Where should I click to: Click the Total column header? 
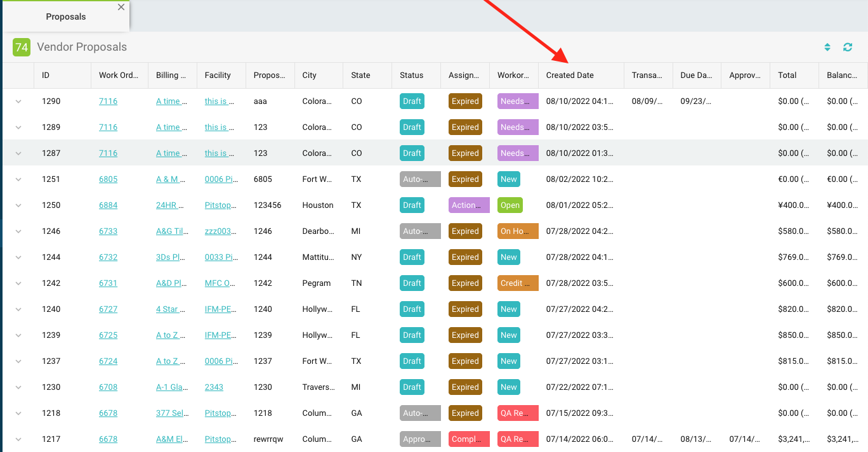tap(787, 75)
